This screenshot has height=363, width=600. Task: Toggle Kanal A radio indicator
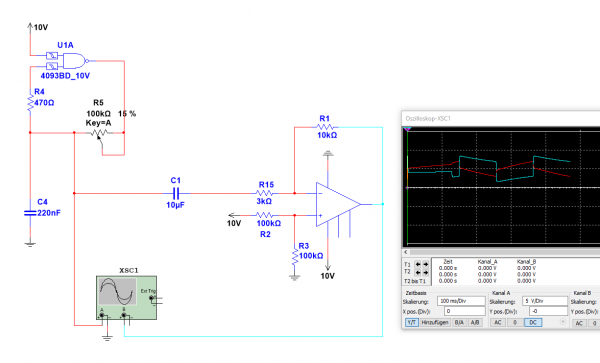tap(562, 322)
